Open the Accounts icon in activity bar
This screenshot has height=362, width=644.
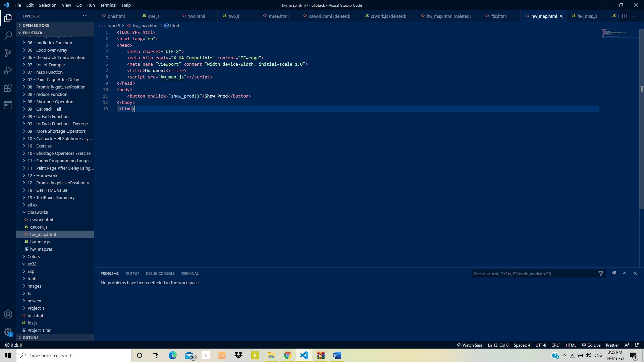click(8, 314)
